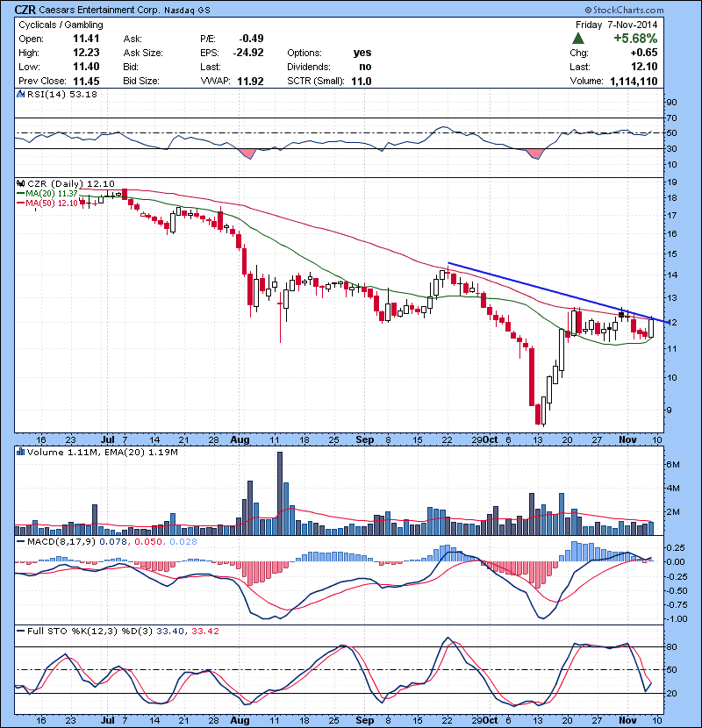Click the Open value 11.41
Image resolution: width=702 pixels, height=728 pixels.
[x=86, y=39]
